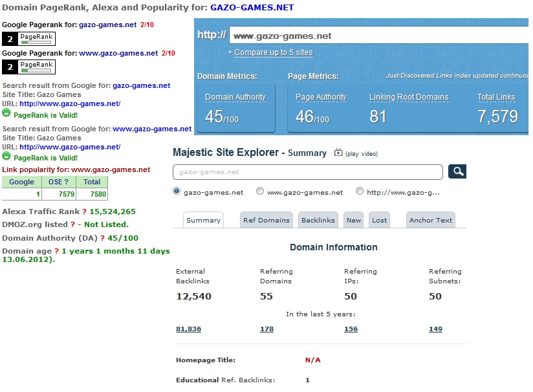Select the www.gazo-games.net radio option
This screenshot has width=533, height=392.
(x=259, y=191)
